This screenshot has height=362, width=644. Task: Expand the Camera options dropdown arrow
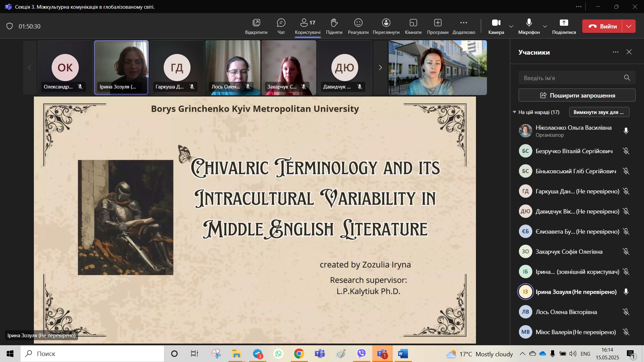tap(511, 26)
